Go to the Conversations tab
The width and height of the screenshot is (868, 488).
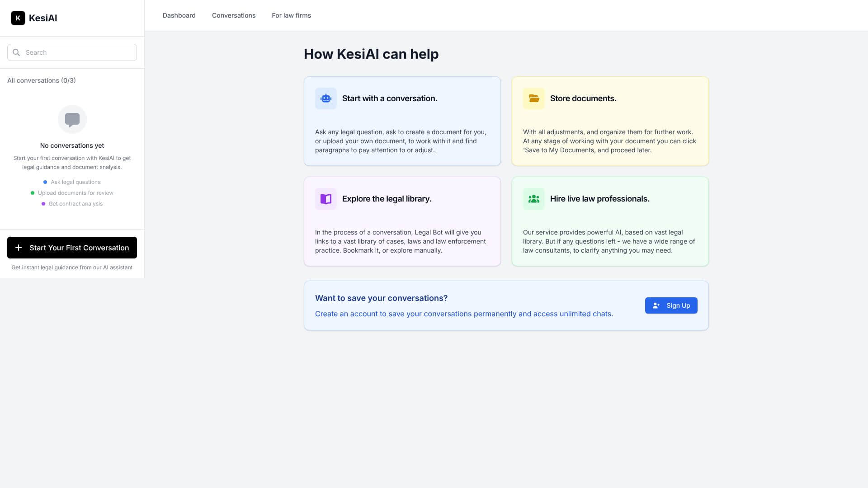(x=234, y=15)
